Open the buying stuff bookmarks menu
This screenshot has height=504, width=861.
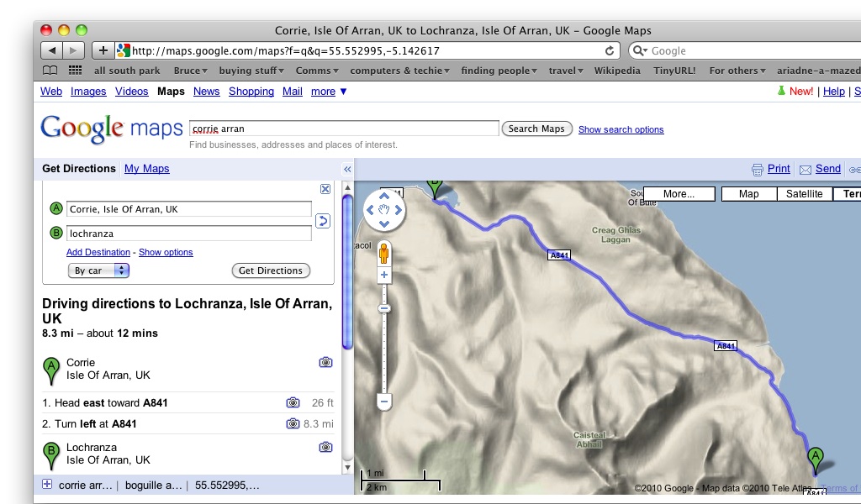[x=251, y=71]
